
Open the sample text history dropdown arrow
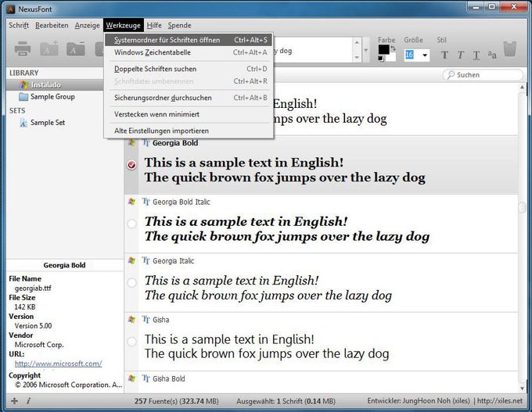[366, 51]
